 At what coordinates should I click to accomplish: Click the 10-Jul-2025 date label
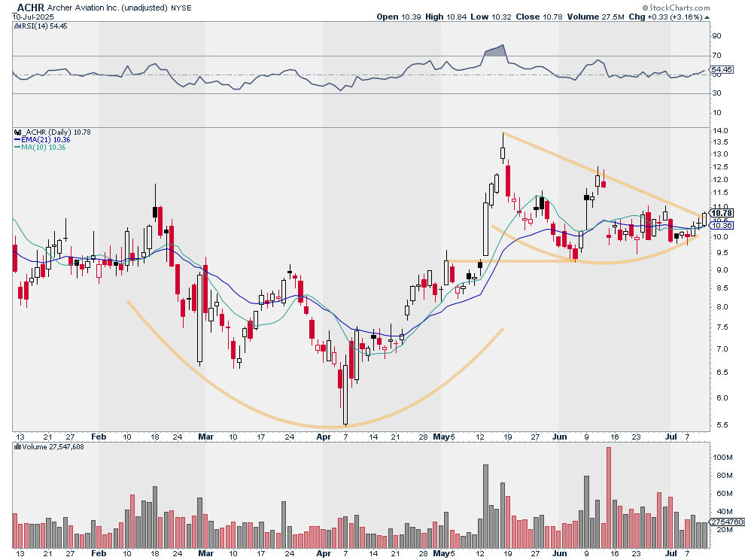pyautogui.click(x=33, y=17)
